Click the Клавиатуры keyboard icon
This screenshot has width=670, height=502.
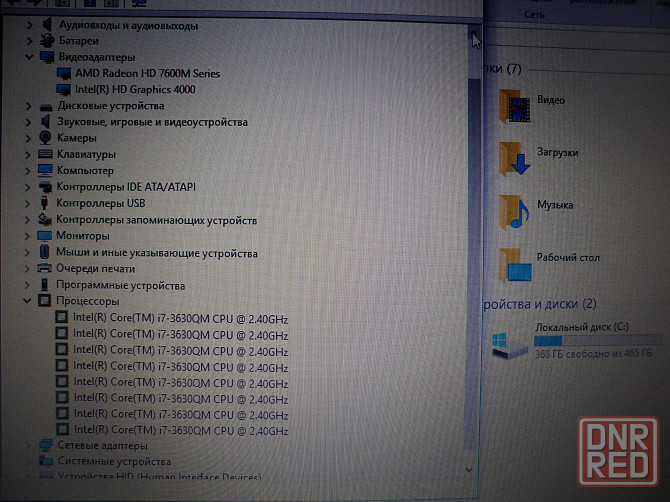[x=45, y=154]
